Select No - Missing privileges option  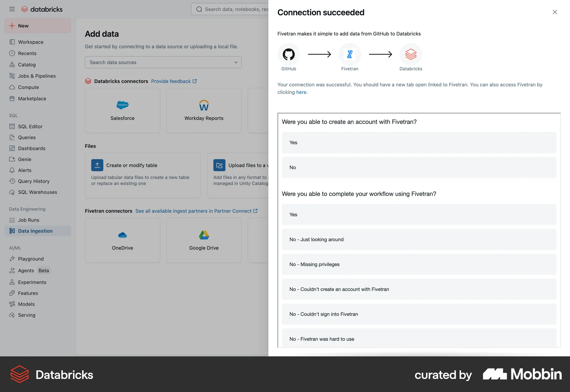pyautogui.click(x=419, y=264)
